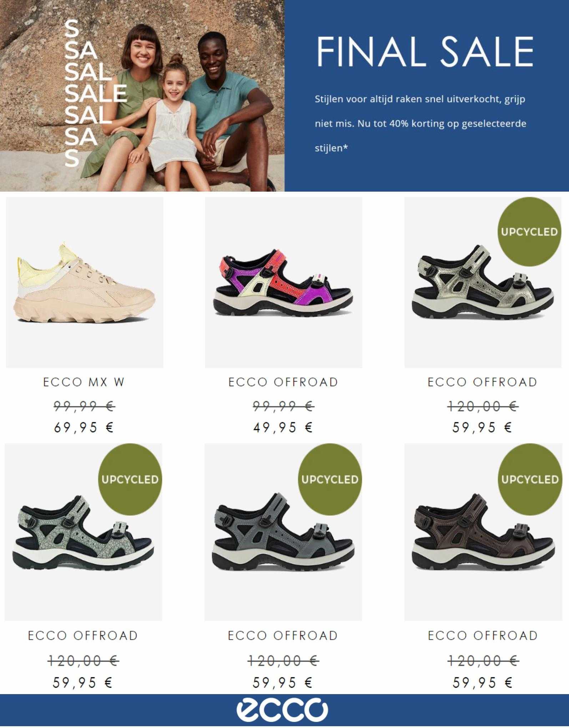The width and height of the screenshot is (569, 728).
Task: Click the Upcycled badge on brown sandal
Action: tap(530, 479)
